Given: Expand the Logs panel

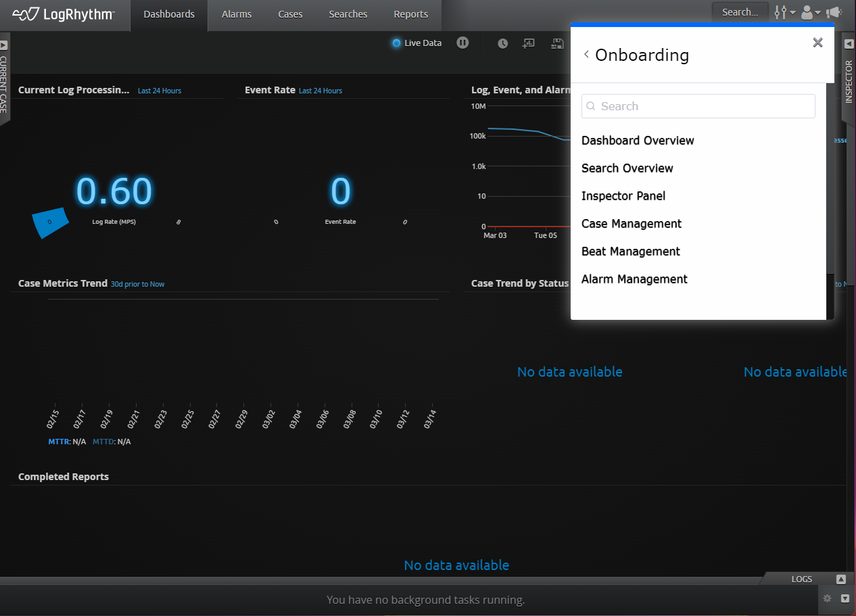Looking at the screenshot, I should pyautogui.click(x=840, y=579).
